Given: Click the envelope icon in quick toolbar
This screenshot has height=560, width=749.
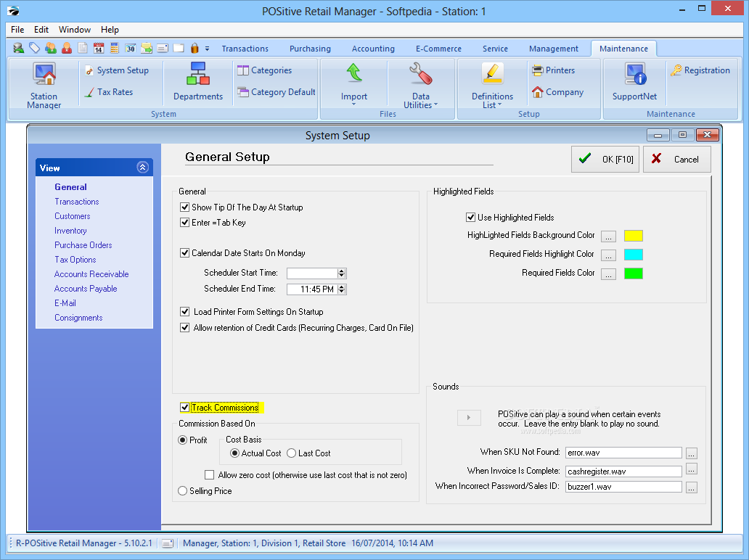Looking at the screenshot, I should pyautogui.click(x=163, y=48).
